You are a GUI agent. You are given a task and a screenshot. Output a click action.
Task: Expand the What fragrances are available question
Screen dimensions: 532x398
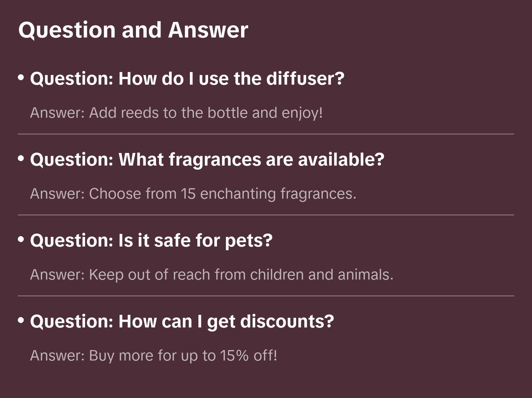click(x=207, y=160)
